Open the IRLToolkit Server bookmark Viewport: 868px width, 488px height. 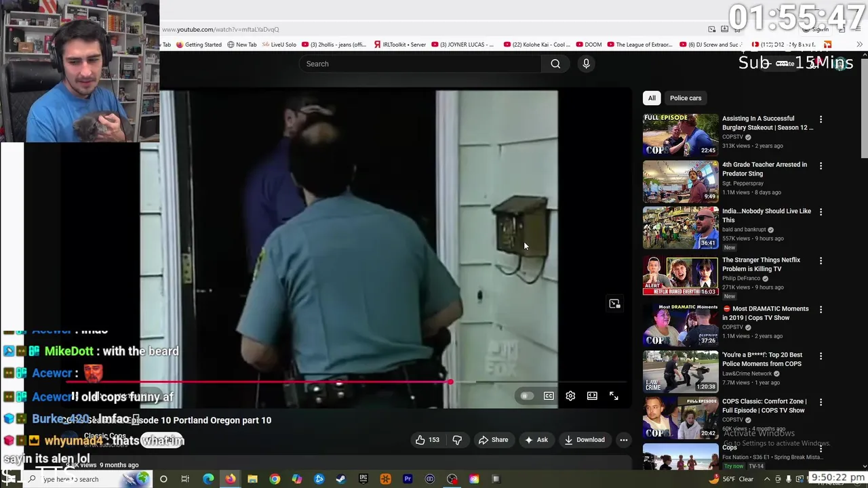click(x=400, y=45)
